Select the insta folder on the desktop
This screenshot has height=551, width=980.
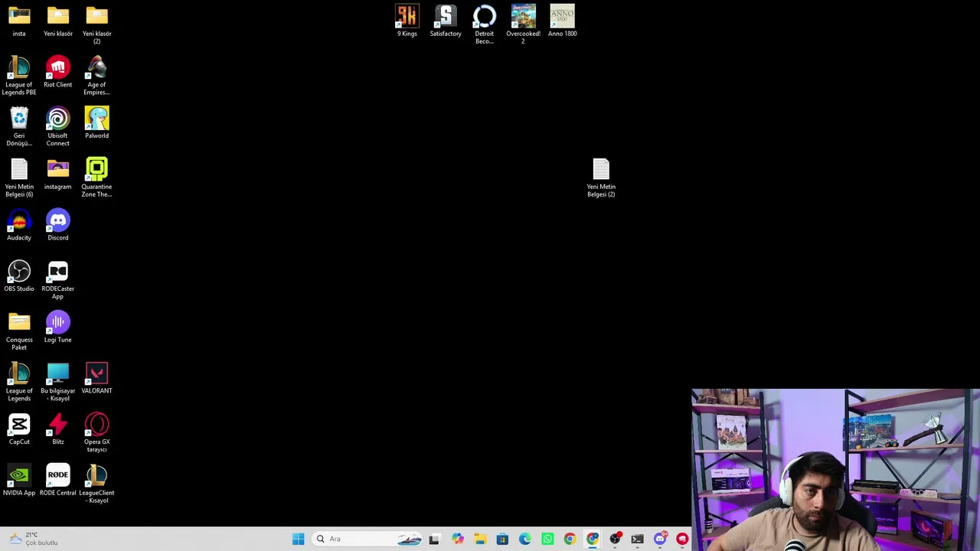19,21
